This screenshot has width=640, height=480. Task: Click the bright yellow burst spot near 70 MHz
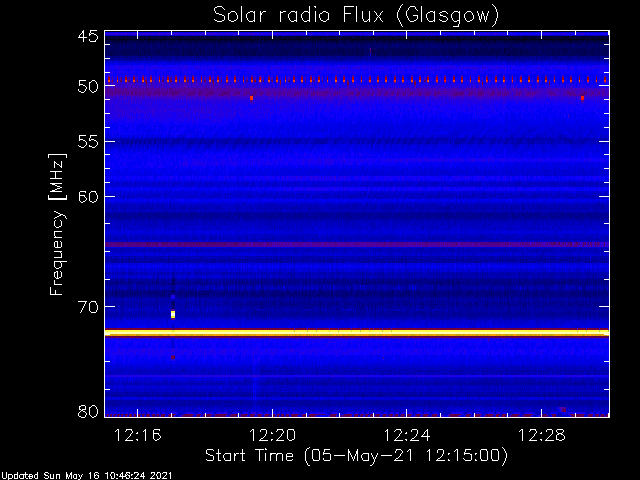coord(173,314)
